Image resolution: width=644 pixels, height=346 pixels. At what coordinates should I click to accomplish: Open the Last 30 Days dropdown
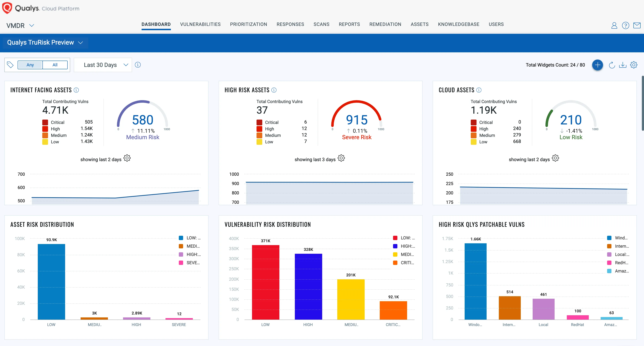click(103, 65)
